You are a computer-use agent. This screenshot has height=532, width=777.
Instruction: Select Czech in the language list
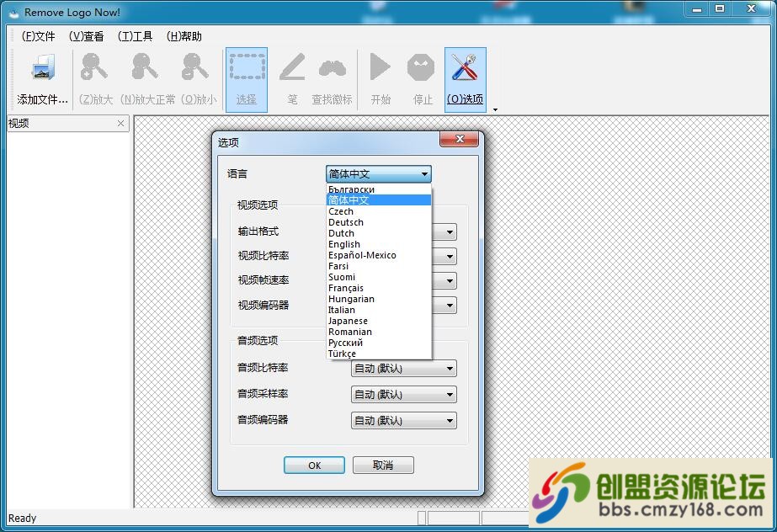(379, 211)
